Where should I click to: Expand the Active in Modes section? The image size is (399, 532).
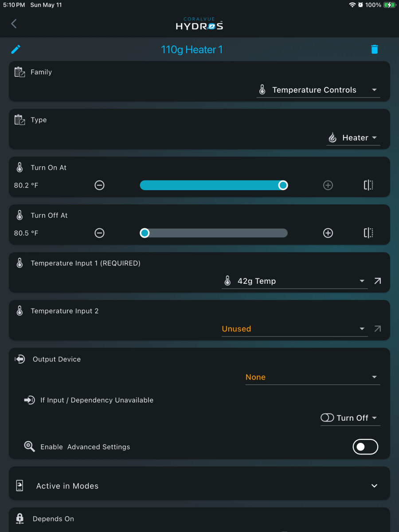(x=199, y=486)
